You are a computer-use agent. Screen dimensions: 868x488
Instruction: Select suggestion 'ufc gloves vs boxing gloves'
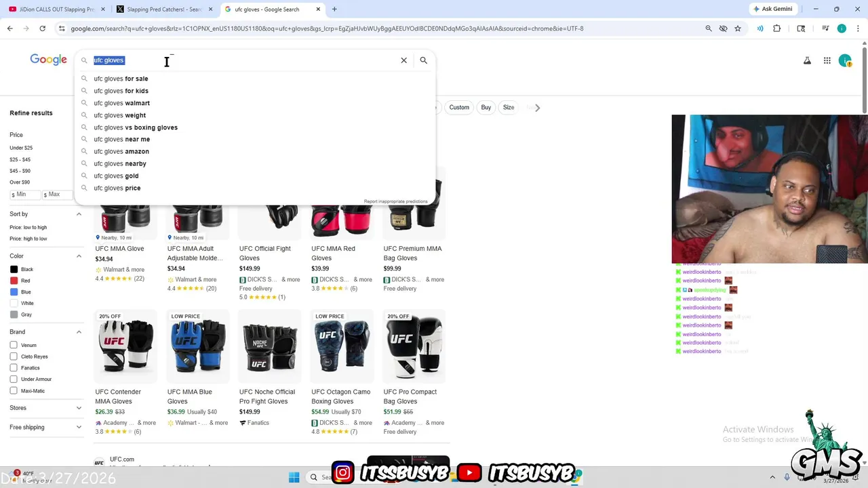pos(255,127)
